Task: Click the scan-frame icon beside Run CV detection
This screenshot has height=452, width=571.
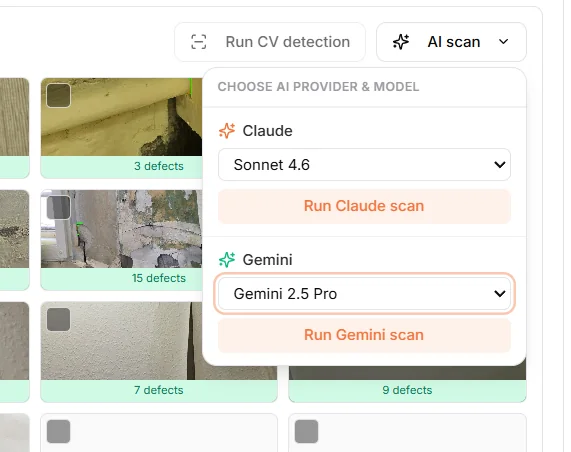Action: [x=198, y=42]
